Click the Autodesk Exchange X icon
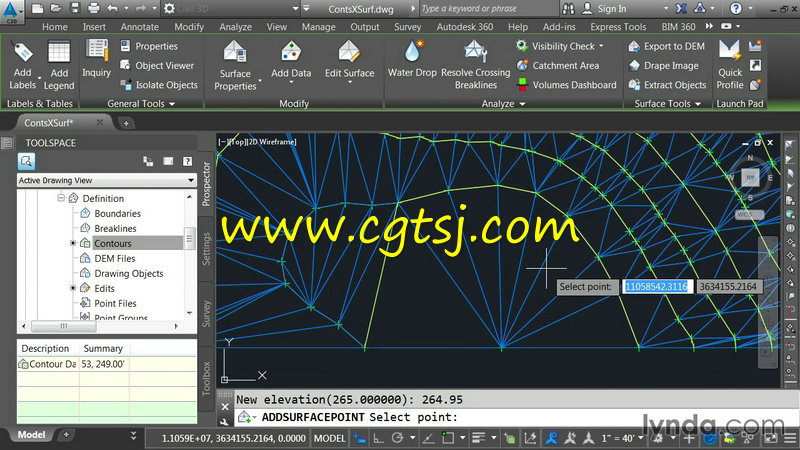The image size is (800, 450). click(x=681, y=8)
